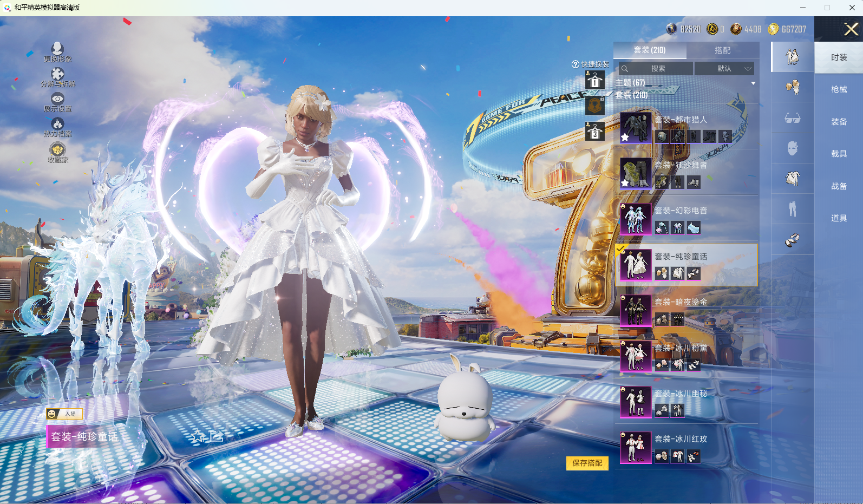Open the 收藏家 collector badge
The image size is (863, 504).
pyautogui.click(x=57, y=149)
